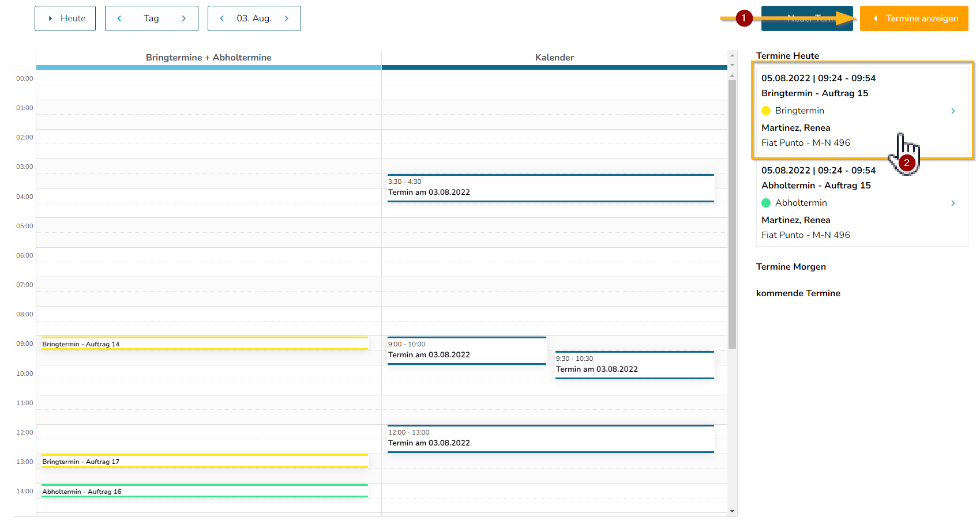This screenshot has width=980, height=521.
Task: Open the 9:00 - 10:00 Termin event
Action: pyautogui.click(x=467, y=350)
